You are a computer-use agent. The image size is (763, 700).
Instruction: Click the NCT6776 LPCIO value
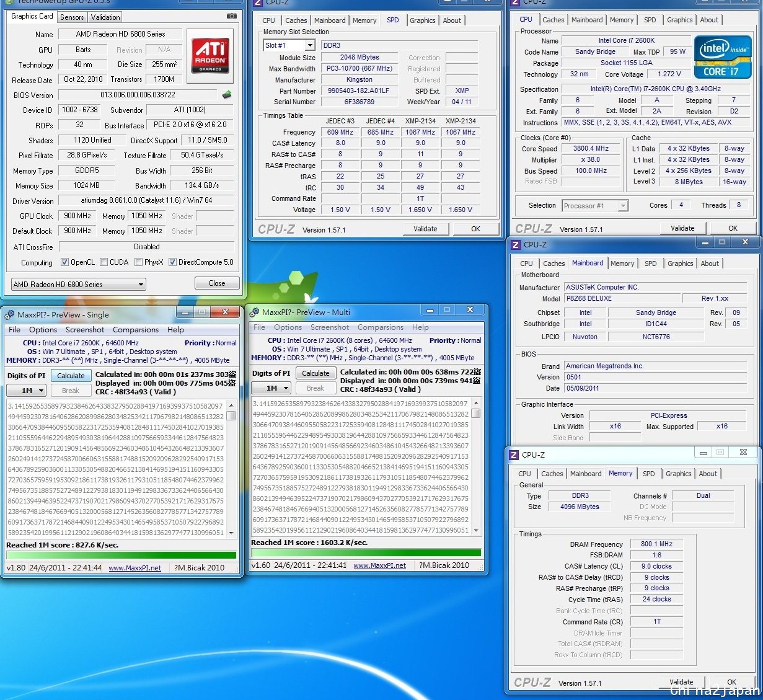click(656, 337)
